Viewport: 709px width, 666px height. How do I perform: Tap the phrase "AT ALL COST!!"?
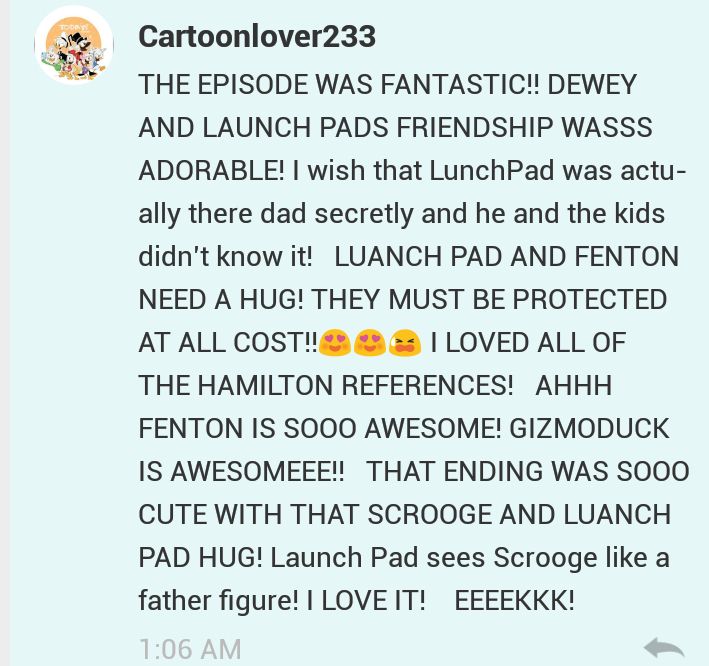(x=228, y=342)
